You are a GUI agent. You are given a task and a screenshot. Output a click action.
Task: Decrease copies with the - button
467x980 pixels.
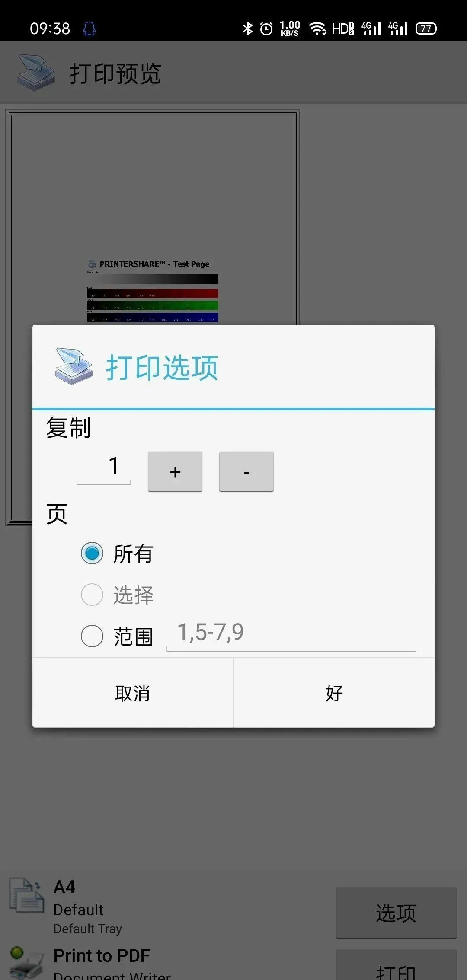point(246,471)
